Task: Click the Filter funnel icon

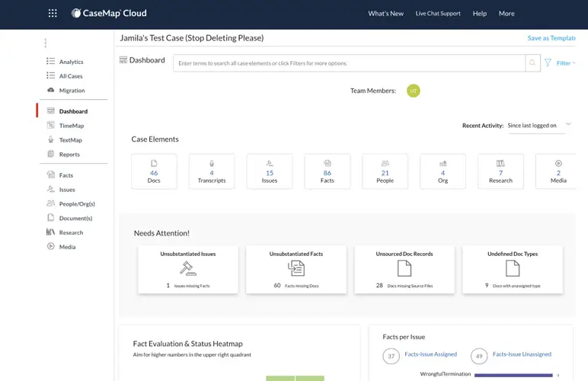Action: tap(548, 63)
